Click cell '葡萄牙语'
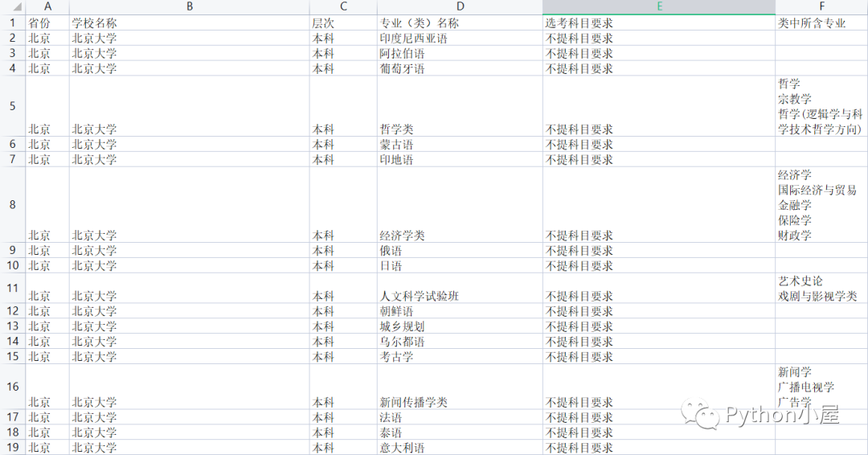 460,68
